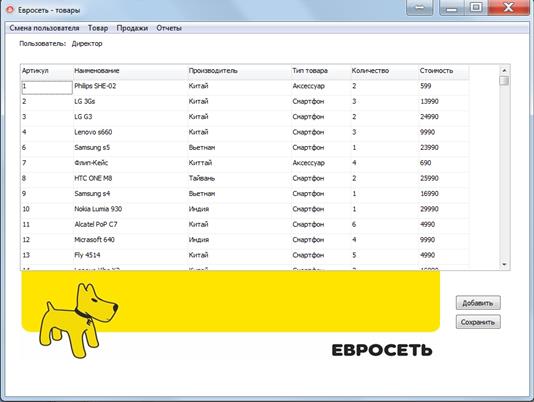
Task: Click the Киттай manufacturer cell
Action: pos(239,163)
